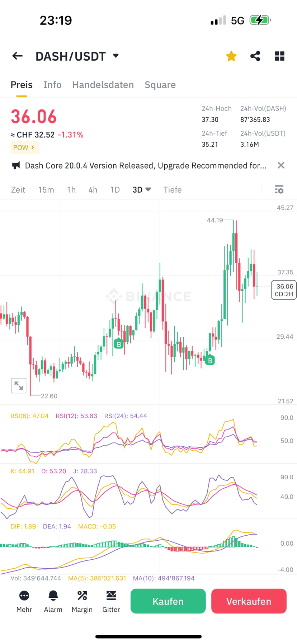Open Gitter grid trading icon
Screen dimensions: 297x644
point(111,601)
